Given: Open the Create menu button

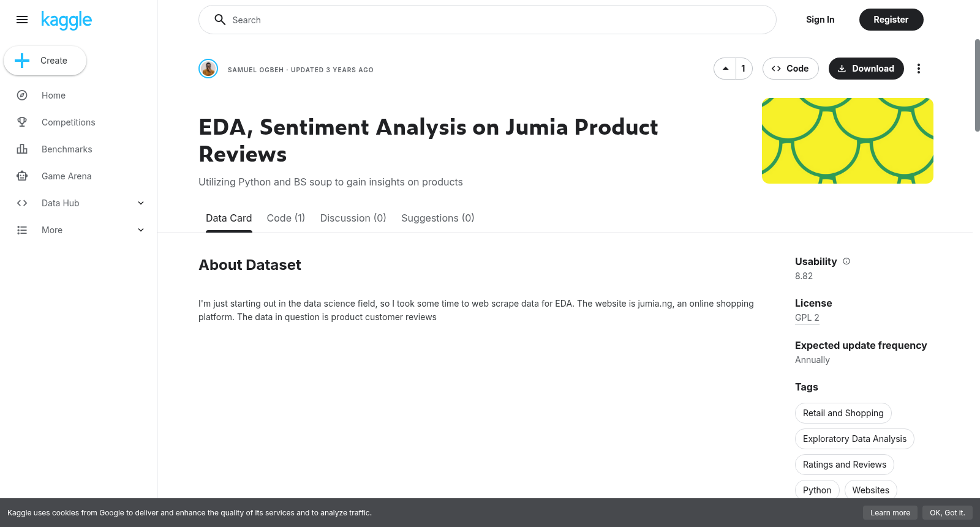Looking at the screenshot, I should [45, 61].
